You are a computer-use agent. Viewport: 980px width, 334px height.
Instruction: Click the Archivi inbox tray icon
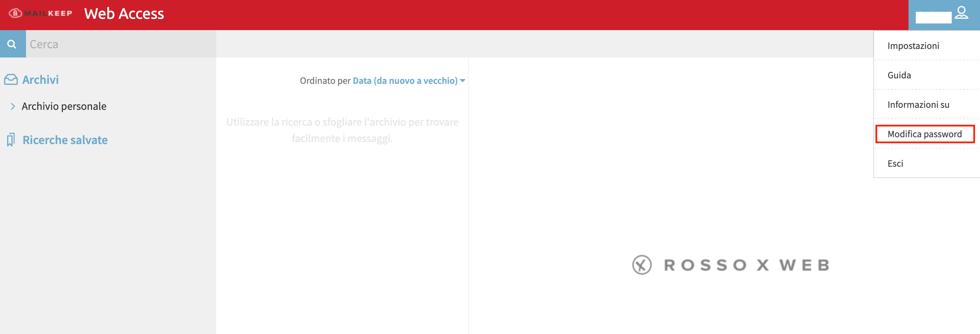pos(11,79)
